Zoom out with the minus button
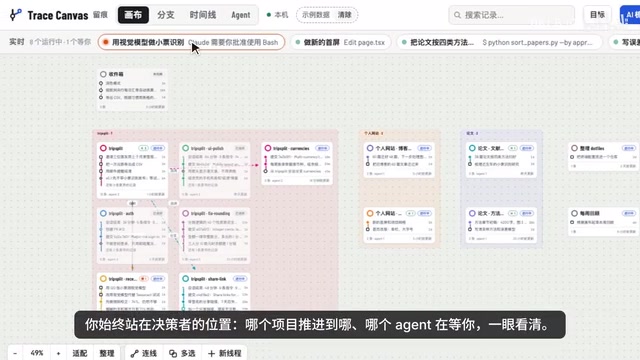640x360 pixels. click(15, 353)
